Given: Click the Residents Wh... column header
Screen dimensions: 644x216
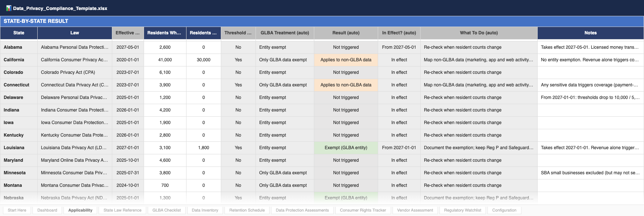Looking at the screenshot, I should click(x=165, y=33).
